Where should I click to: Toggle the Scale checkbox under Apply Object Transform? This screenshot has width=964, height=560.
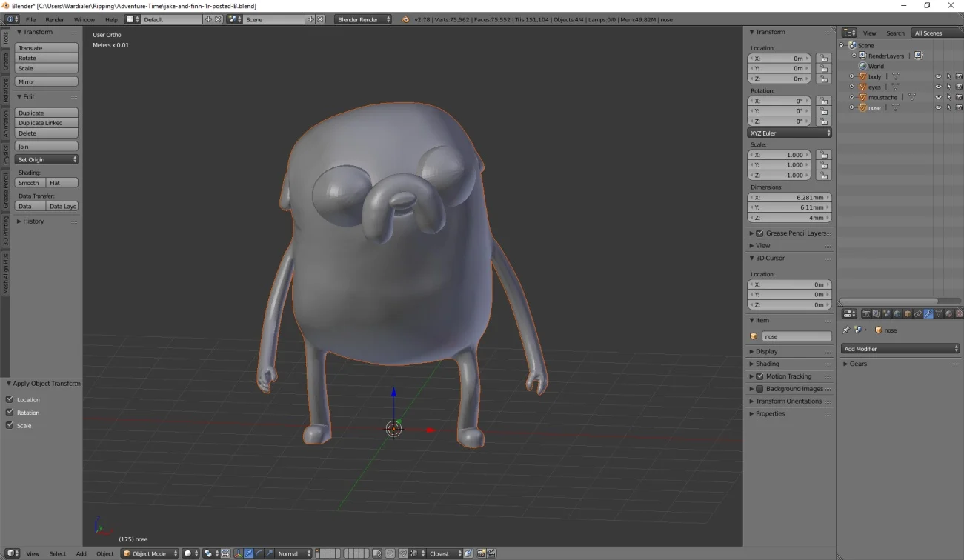10,425
